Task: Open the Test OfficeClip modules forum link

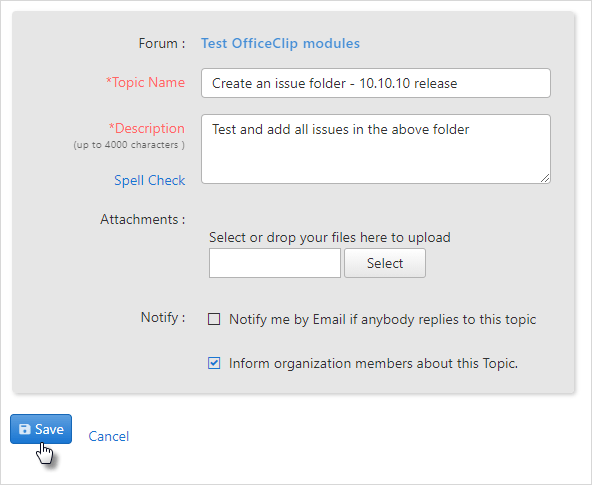Action: click(x=280, y=43)
